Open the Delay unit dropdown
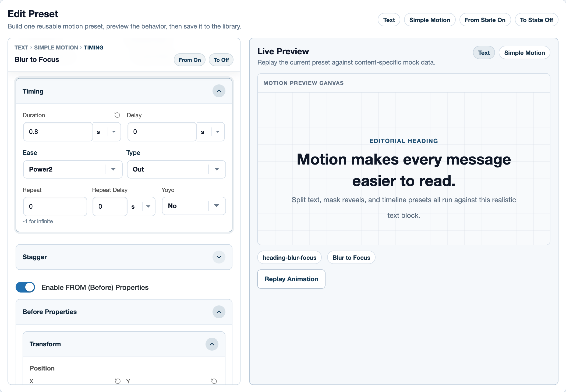This screenshot has height=392, width=566. tap(211, 132)
